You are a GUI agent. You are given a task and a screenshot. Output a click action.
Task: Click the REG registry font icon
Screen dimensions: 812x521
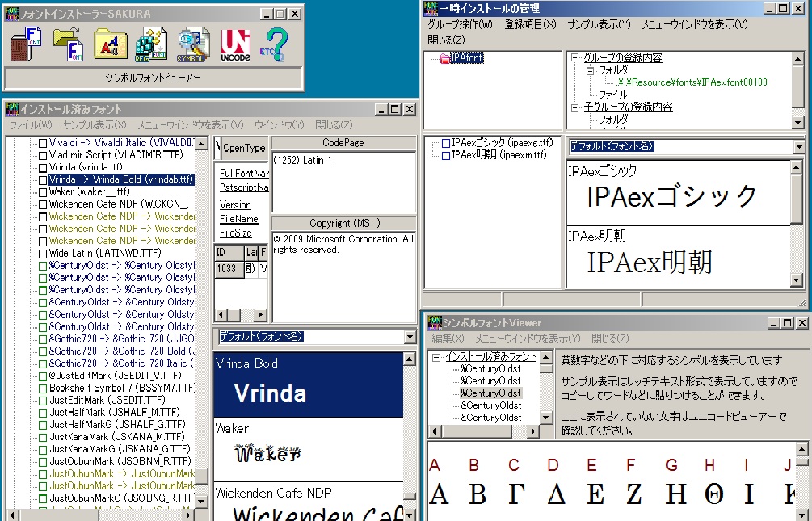(151, 44)
